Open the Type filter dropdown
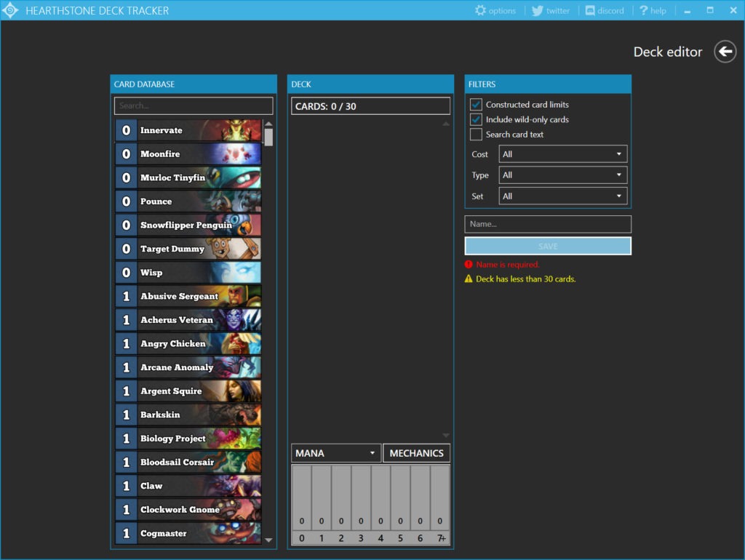This screenshot has width=745, height=560. pos(562,175)
